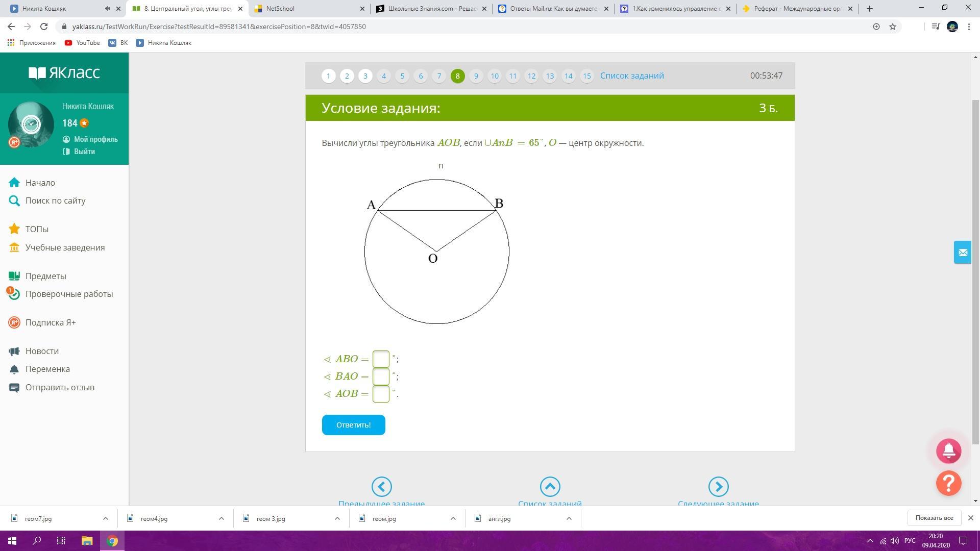Go to previous task arrow icon
980x551 pixels.
point(381,487)
